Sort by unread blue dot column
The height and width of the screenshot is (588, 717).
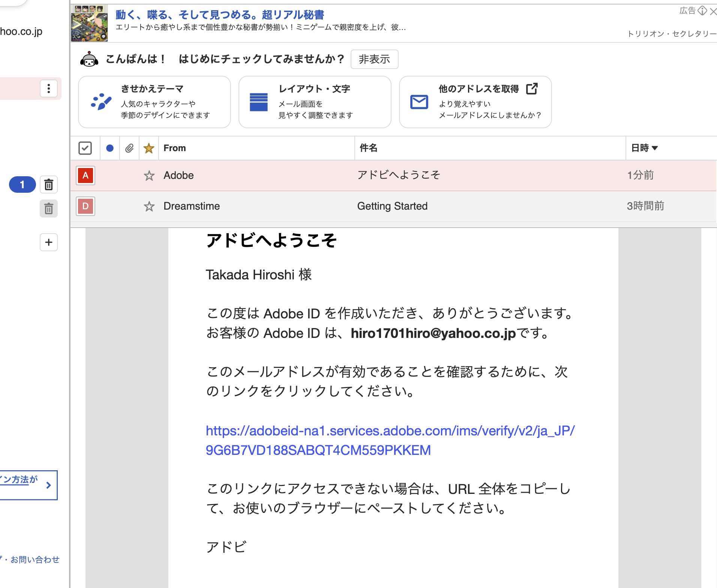click(110, 148)
